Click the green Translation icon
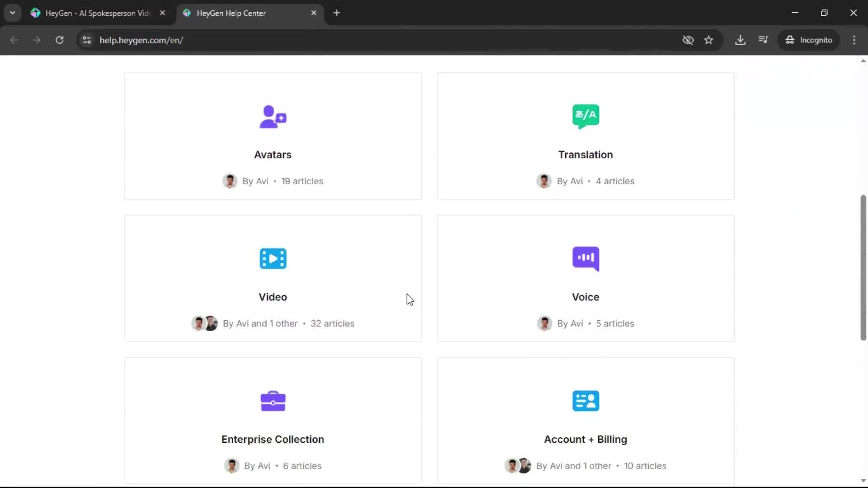Image resolution: width=868 pixels, height=488 pixels. [585, 116]
